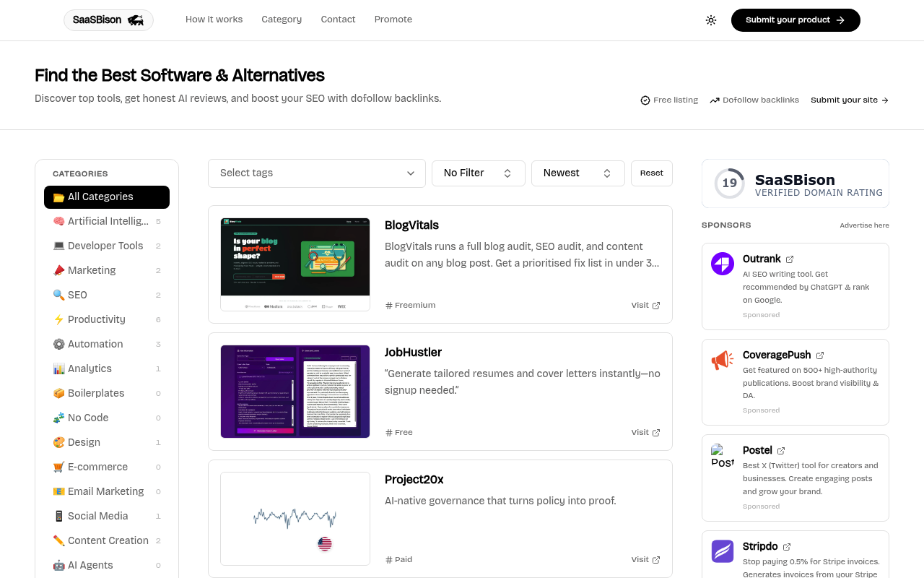The height and width of the screenshot is (578, 924).
Task: Select the Analytics category
Action: point(107,368)
